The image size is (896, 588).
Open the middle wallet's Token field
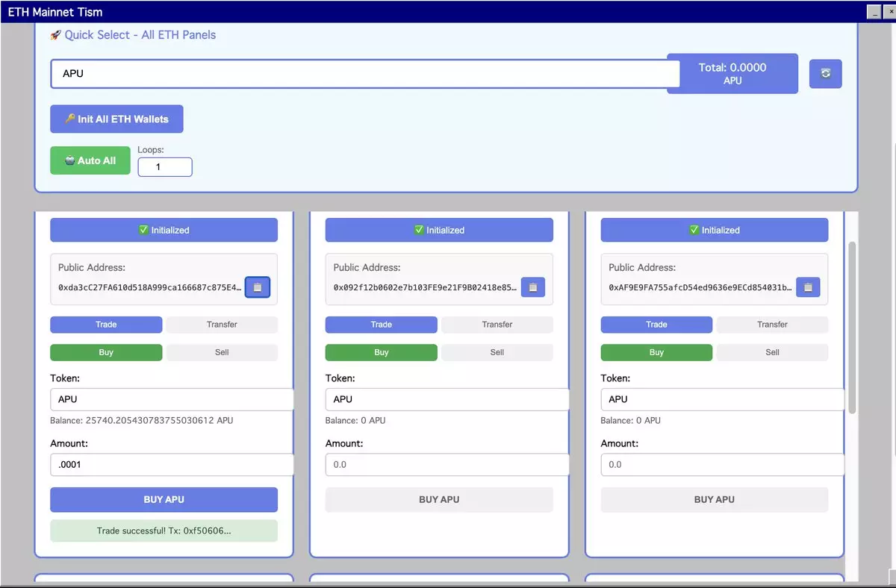(x=447, y=399)
